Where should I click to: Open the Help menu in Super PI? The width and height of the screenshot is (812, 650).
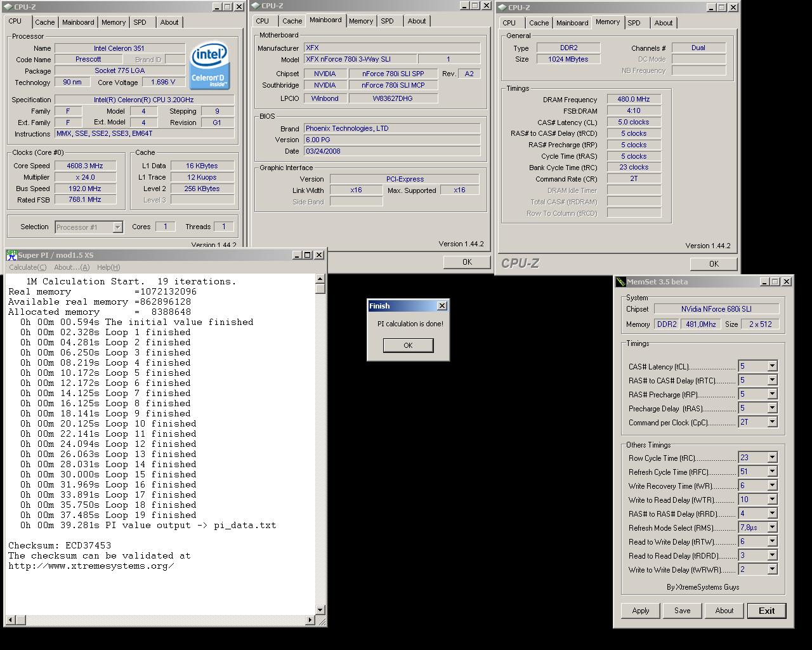pyautogui.click(x=108, y=267)
